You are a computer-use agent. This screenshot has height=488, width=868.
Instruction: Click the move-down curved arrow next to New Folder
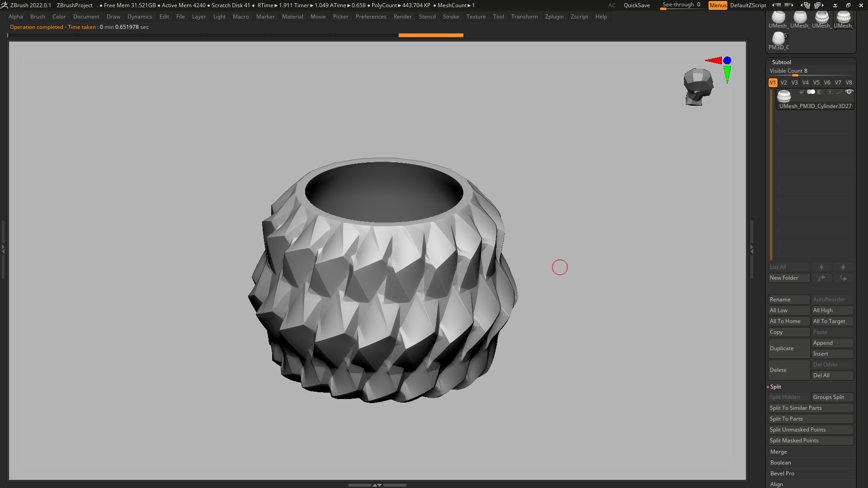coord(843,278)
